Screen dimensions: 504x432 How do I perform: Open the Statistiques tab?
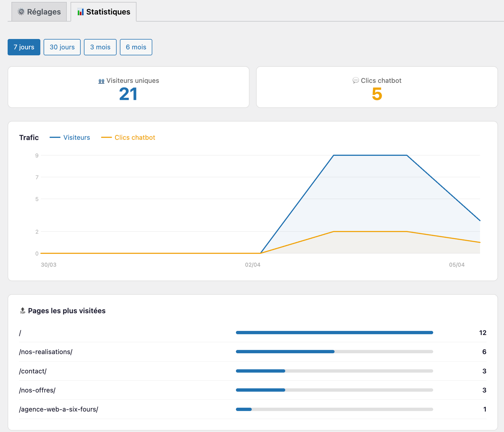pos(104,12)
